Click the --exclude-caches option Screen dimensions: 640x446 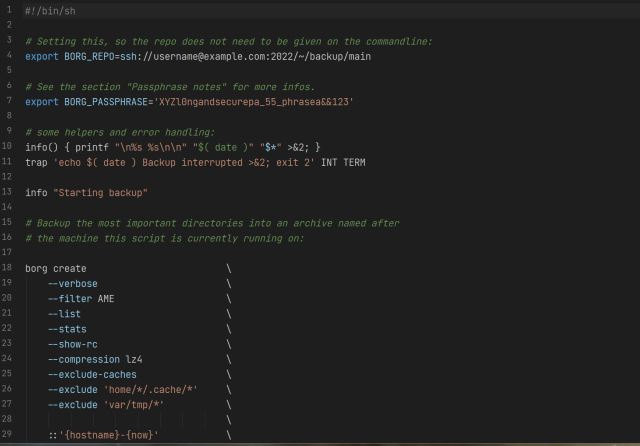pos(92,374)
